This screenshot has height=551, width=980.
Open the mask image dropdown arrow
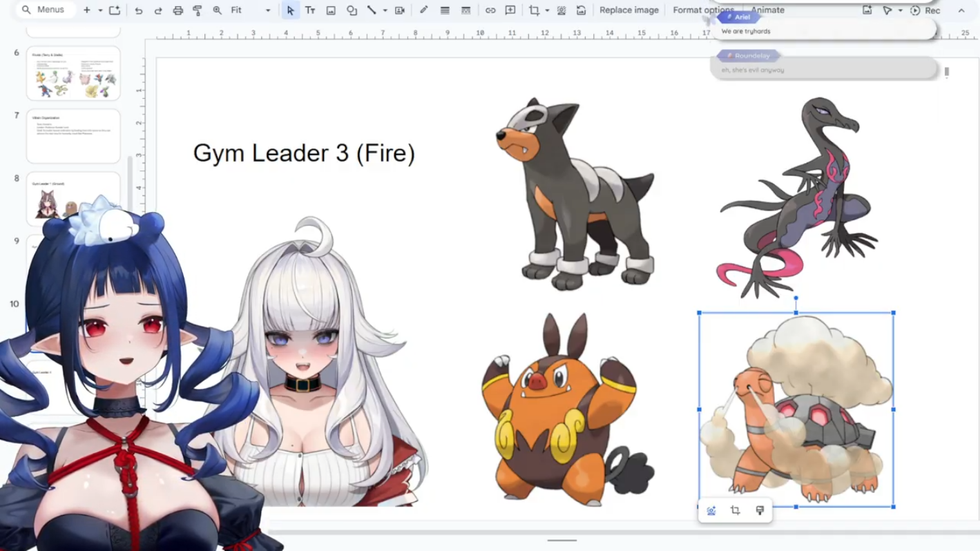pyautogui.click(x=547, y=10)
